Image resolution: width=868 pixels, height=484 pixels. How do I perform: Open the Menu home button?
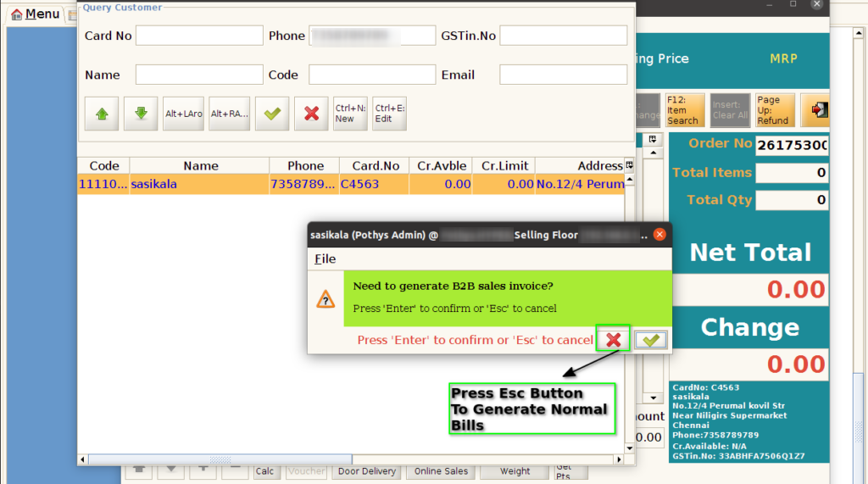tap(36, 14)
